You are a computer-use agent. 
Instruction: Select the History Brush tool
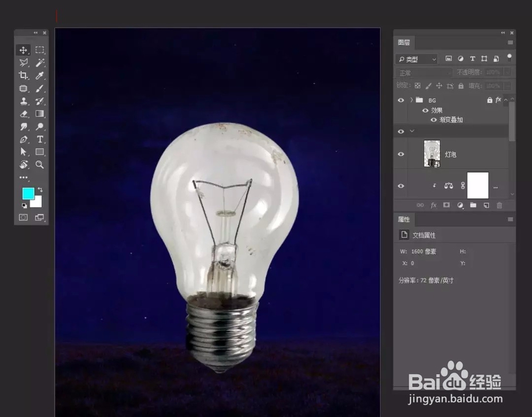[40, 101]
